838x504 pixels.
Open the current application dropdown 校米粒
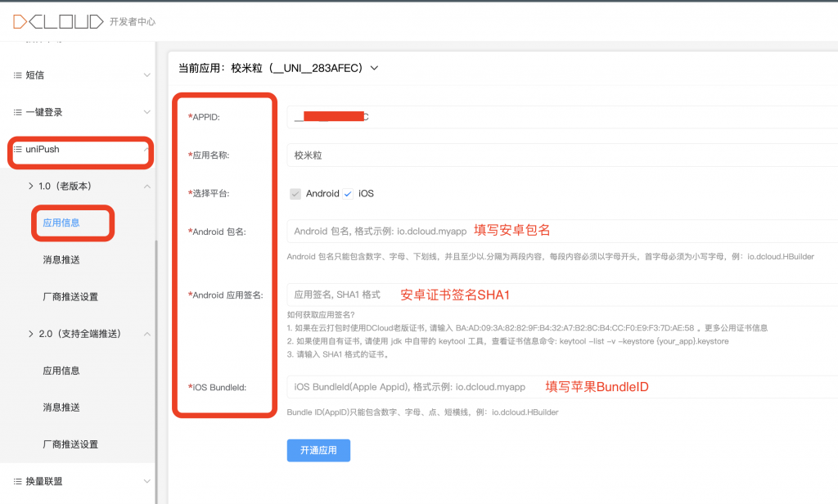(x=374, y=69)
